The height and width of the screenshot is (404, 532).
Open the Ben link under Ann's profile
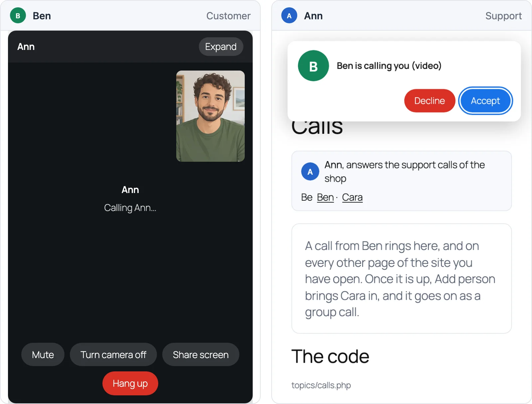pos(325,197)
